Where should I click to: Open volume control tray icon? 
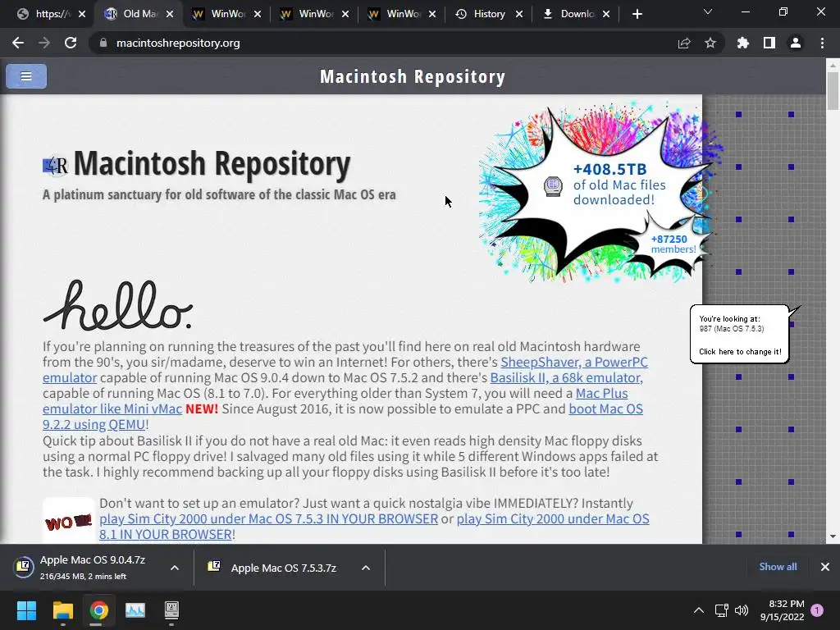(742, 610)
